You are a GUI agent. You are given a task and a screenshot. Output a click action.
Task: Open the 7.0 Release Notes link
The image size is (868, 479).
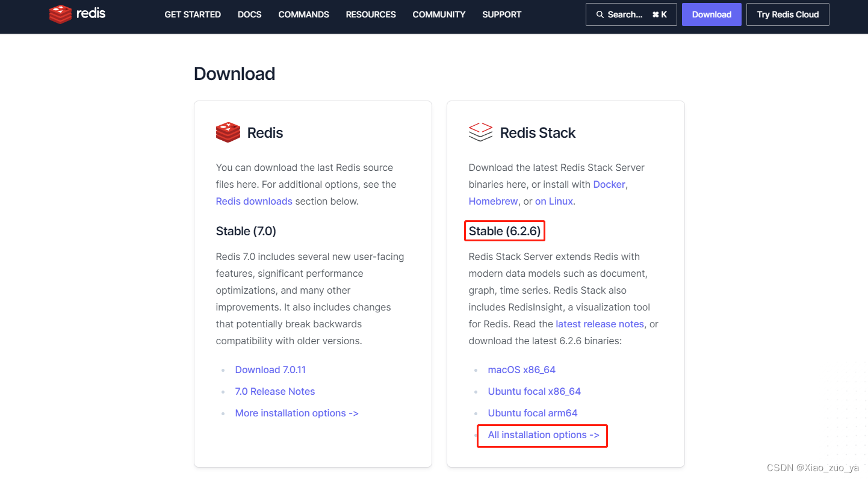pos(275,391)
